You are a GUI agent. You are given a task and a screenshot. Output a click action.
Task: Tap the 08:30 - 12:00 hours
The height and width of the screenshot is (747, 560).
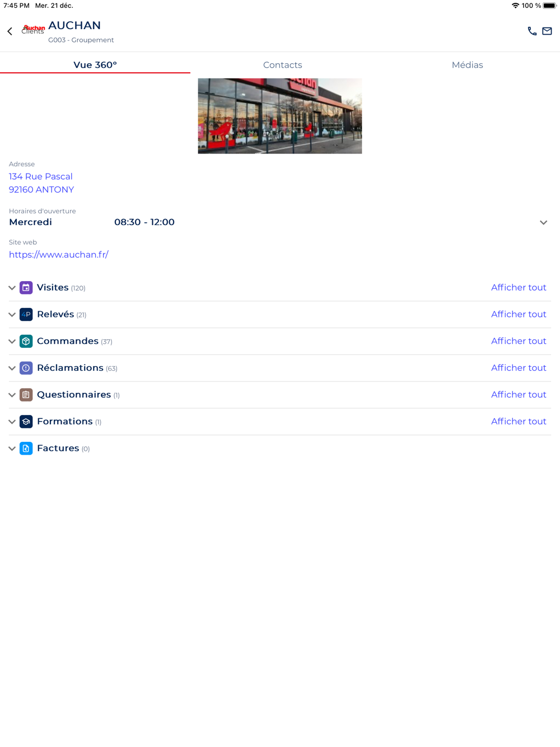[x=144, y=222]
